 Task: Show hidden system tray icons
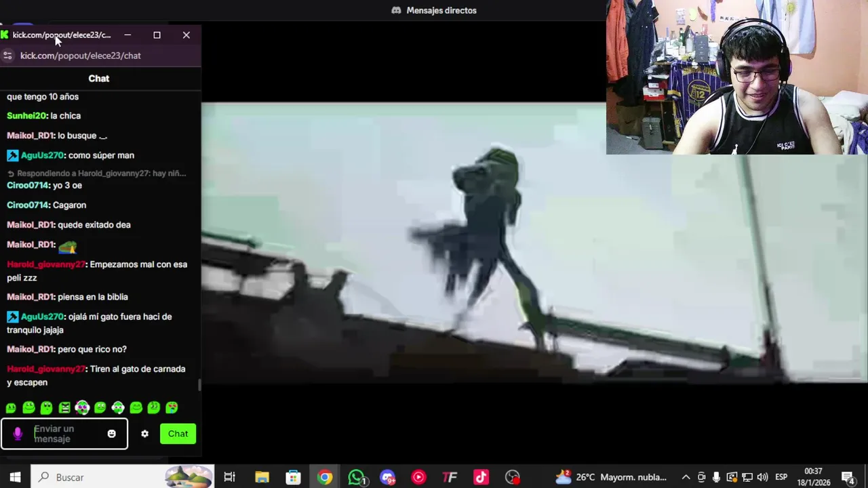point(686,477)
